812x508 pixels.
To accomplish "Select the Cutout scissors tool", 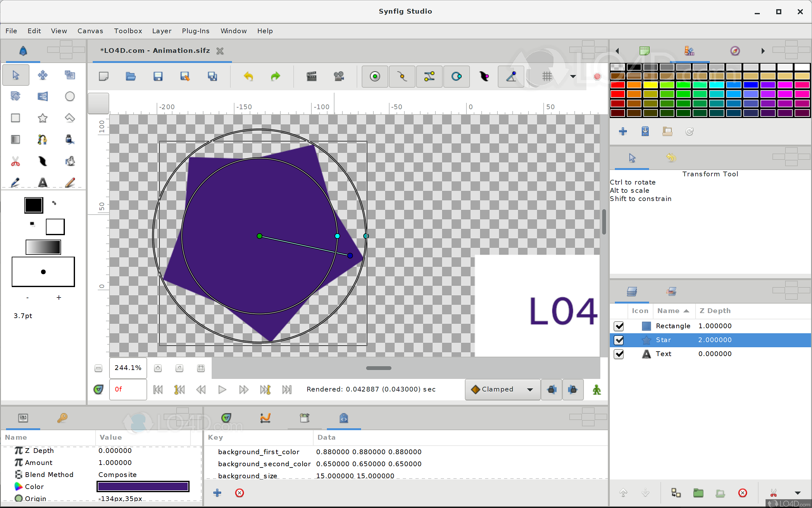I will pyautogui.click(x=16, y=161).
